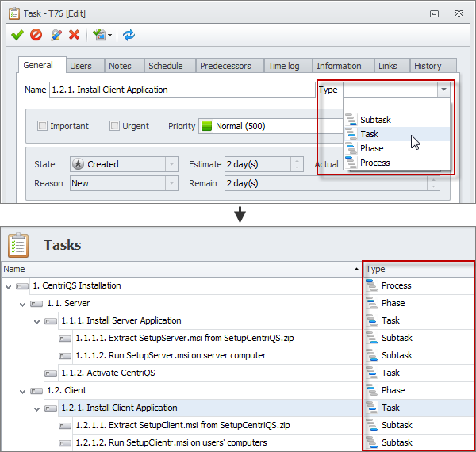The width and height of the screenshot is (476, 452).
Task: Click the red cancel circle icon
Action: click(x=36, y=35)
